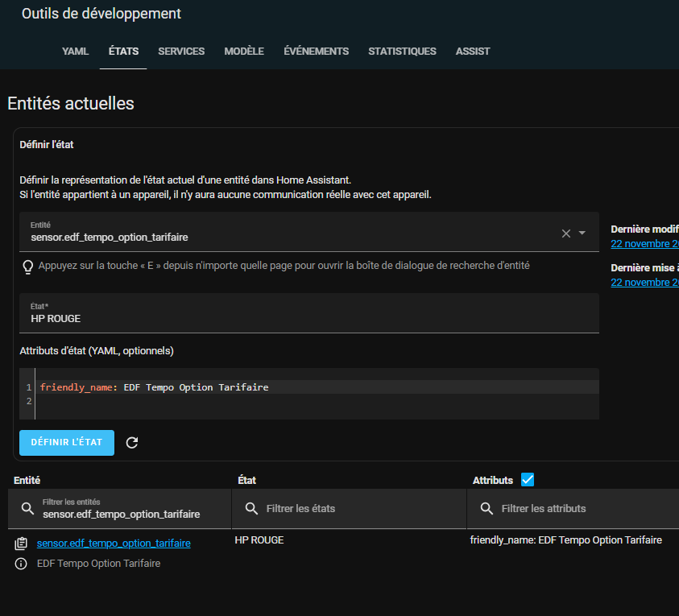
Task: Click the date link under Dernière modif
Action: 644,244
